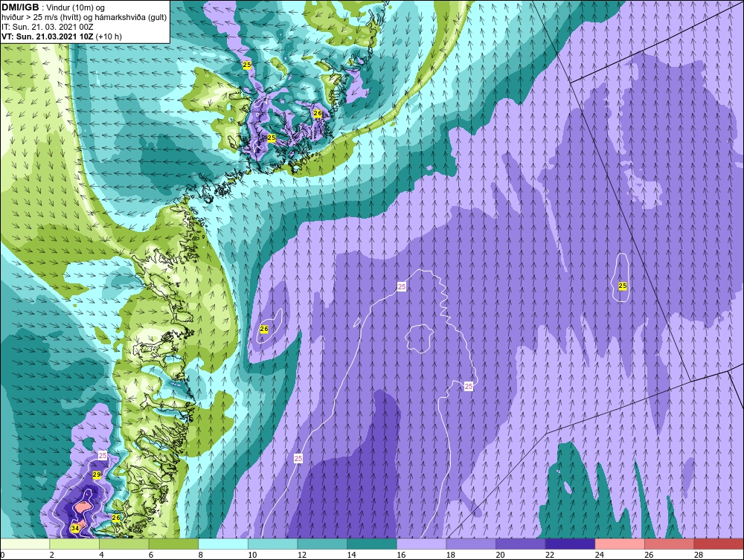The width and height of the screenshot is (744, 560).
Task: Click the 12–14 m/s teal legend swatch
Action: click(322, 544)
